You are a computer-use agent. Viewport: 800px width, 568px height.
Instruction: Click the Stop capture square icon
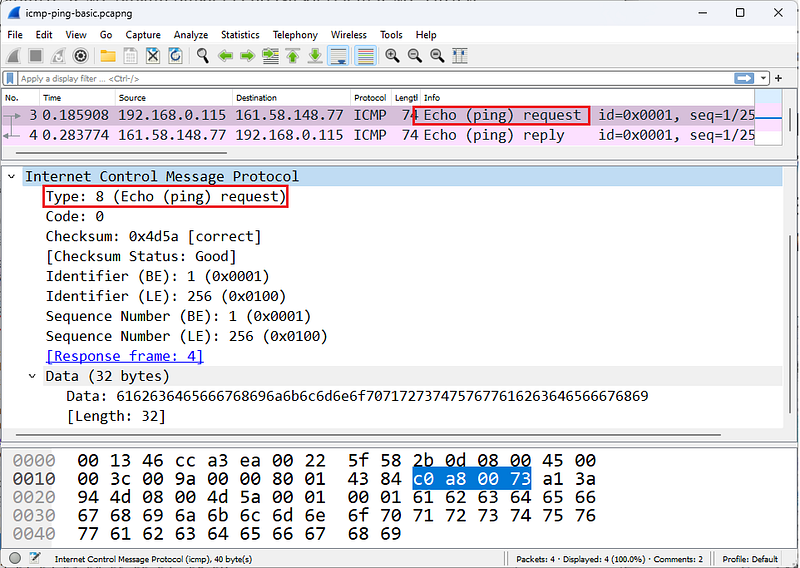[x=36, y=56]
